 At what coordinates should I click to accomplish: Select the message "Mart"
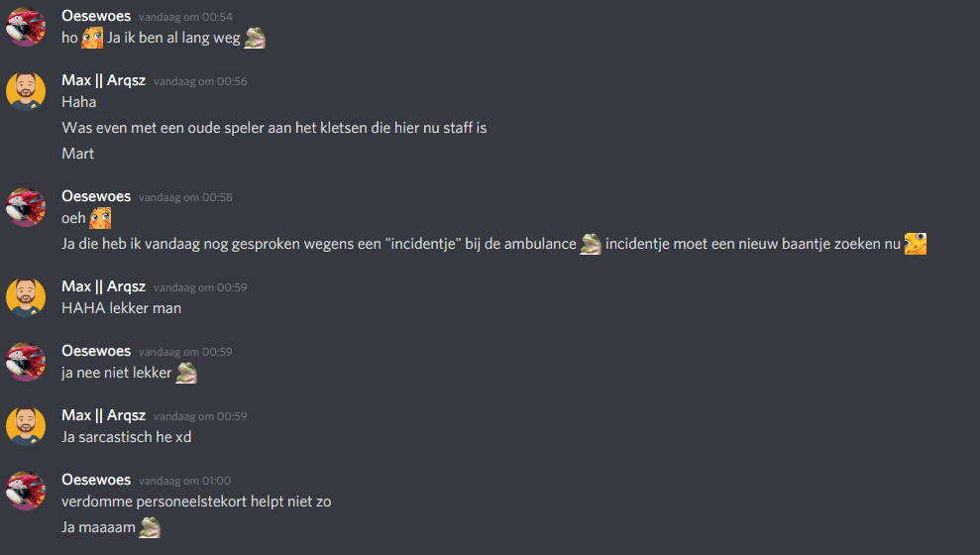[78, 154]
